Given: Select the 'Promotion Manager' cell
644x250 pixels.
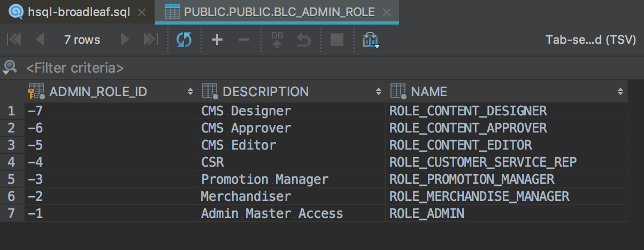Looking at the screenshot, I should (292, 179).
